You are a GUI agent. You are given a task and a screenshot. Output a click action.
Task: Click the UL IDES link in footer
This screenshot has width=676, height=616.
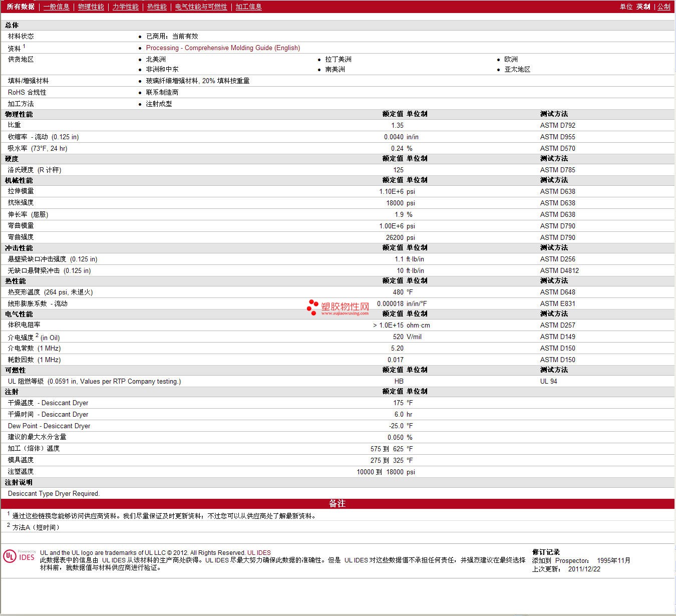(259, 553)
